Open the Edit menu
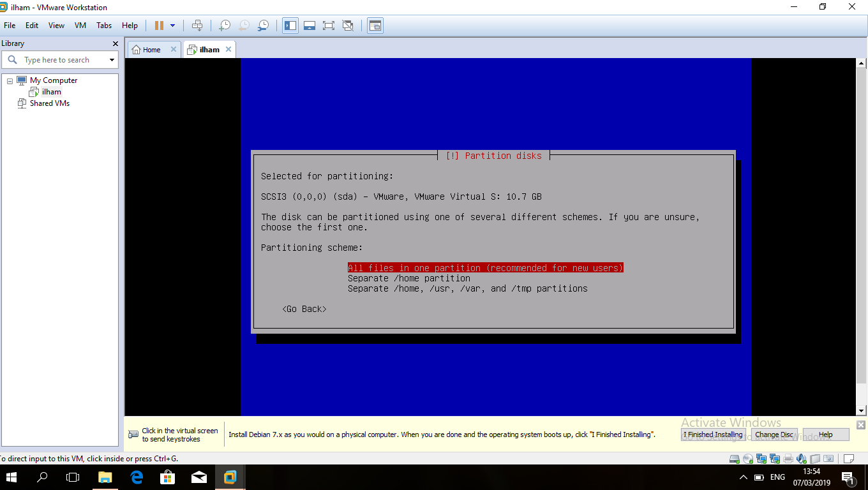Screen dimensions: 868x490 point(32,26)
